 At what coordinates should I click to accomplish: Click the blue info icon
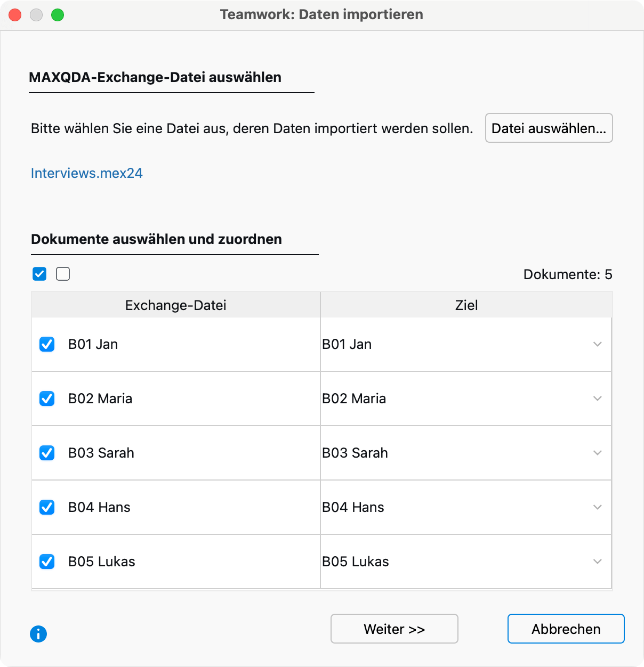pos(38,634)
